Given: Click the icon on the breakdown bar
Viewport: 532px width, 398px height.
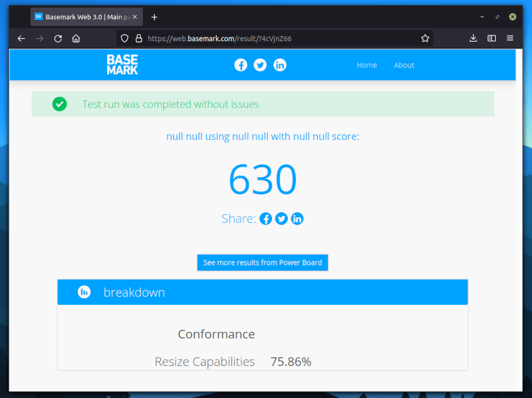Looking at the screenshot, I should (x=84, y=292).
